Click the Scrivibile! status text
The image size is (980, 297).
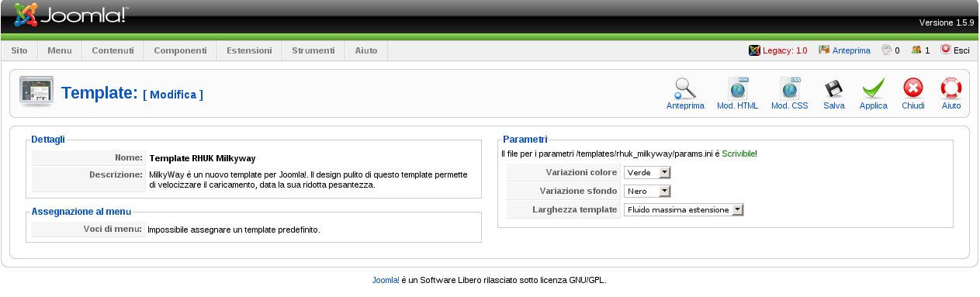pos(739,154)
